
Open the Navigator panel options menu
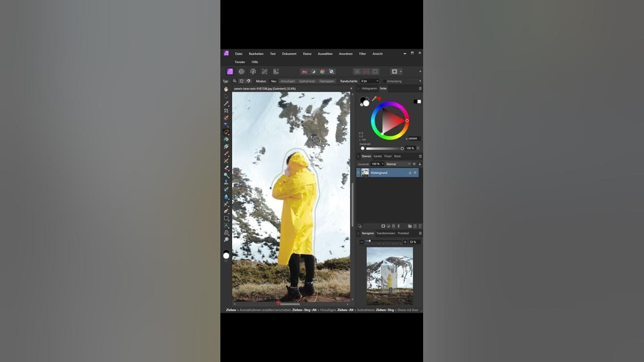(x=420, y=233)
